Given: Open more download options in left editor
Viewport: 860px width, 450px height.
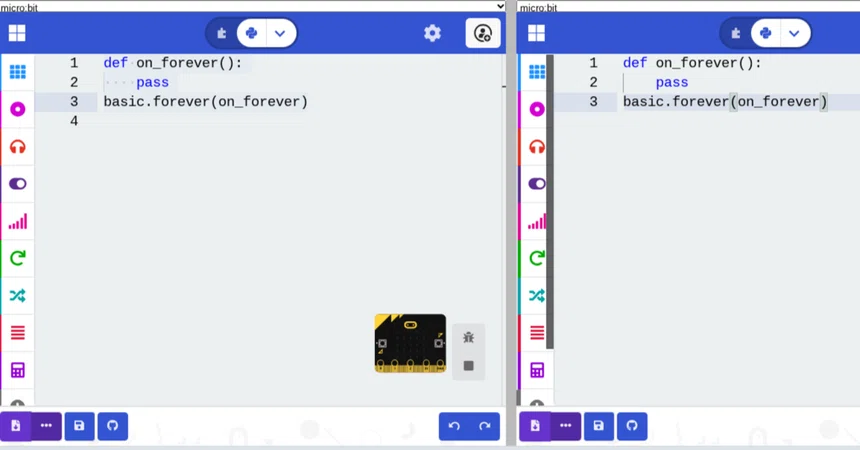Looking at the screenshot, I should tap(46, 426).
